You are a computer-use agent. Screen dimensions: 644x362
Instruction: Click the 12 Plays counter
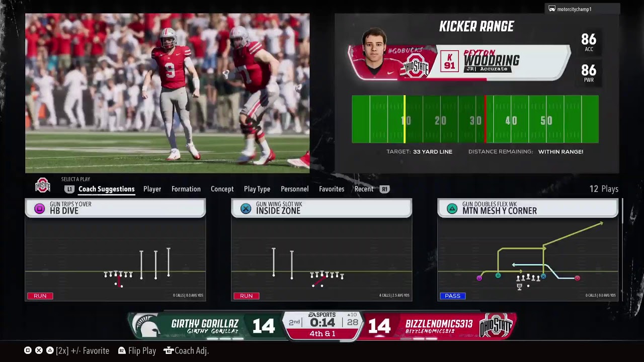[604, 189]
